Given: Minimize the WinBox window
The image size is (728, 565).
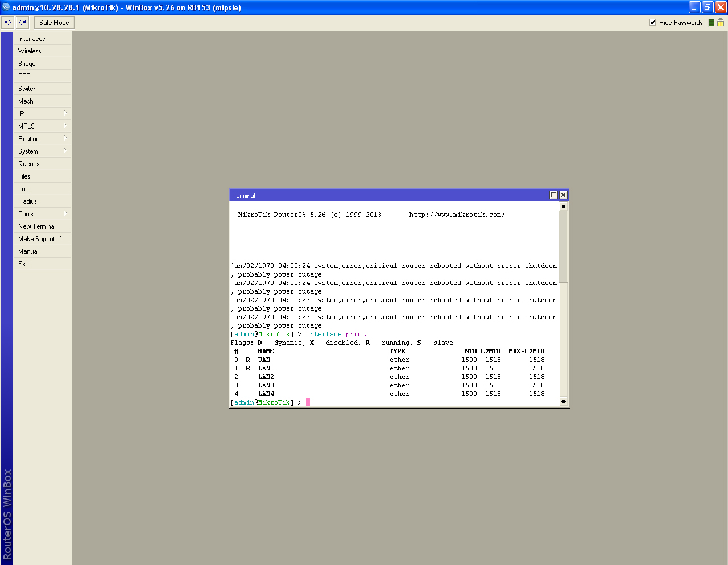Looking at the screenshot, I should click(x=694, y=7).
